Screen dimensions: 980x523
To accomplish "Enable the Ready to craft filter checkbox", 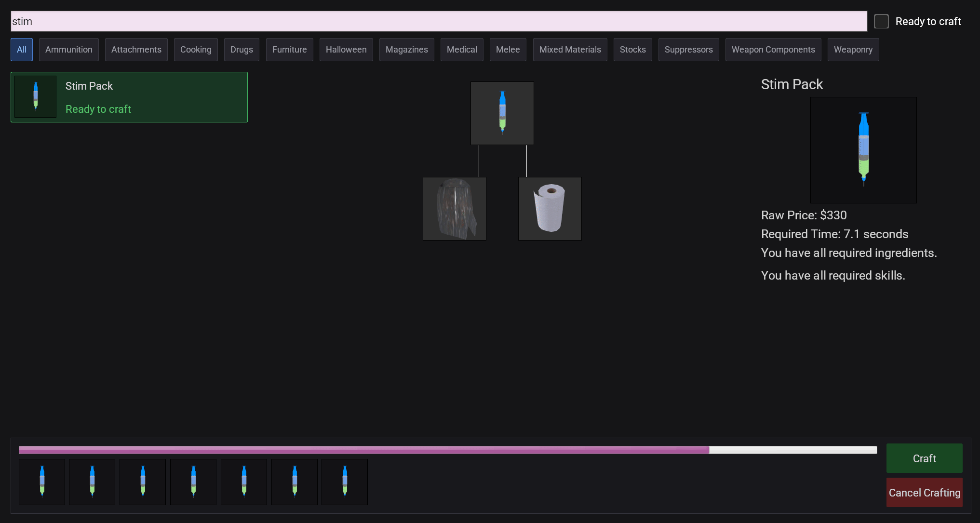I will [881, 21].
